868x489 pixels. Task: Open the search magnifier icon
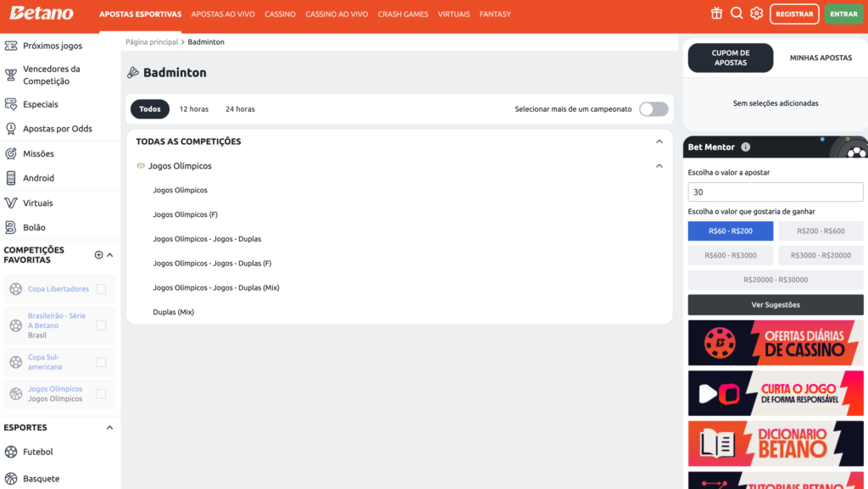point(737,14)
